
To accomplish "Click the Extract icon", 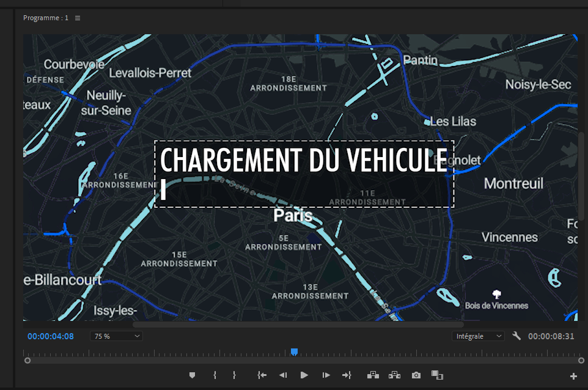I will point(394,375).
